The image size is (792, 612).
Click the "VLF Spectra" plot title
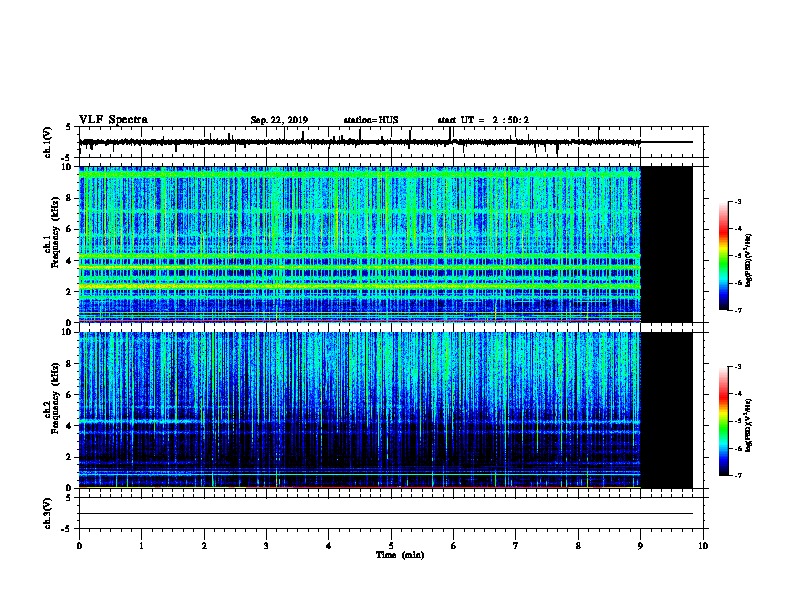coord(113,120)
